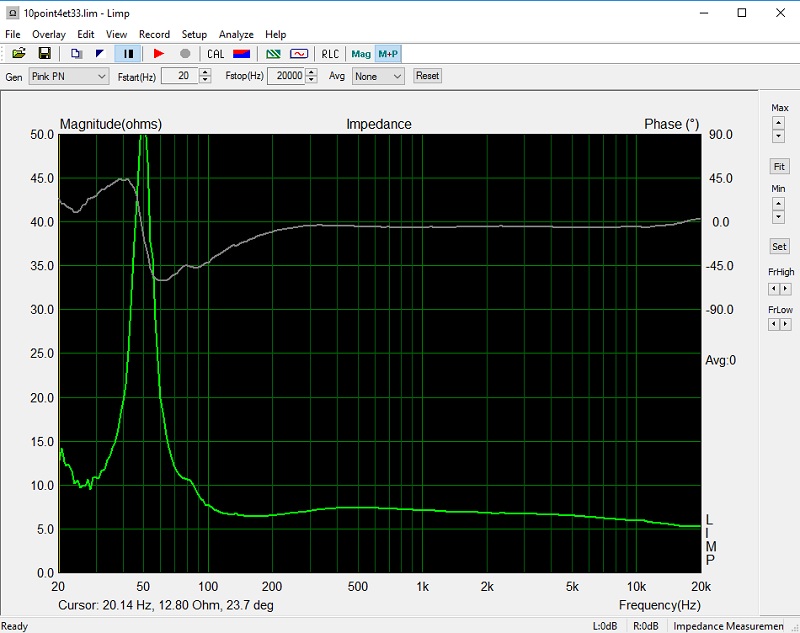
Task: Click the Fstart frequency input field
Action: [180, 76]
